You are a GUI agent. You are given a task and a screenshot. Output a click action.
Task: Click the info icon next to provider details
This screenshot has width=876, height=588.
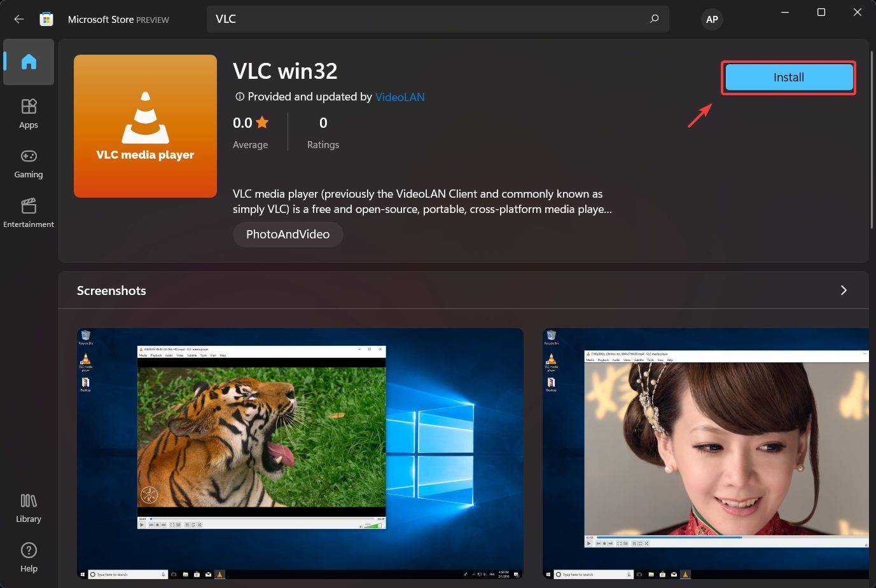pyautogui.click(x=239, y=97)
